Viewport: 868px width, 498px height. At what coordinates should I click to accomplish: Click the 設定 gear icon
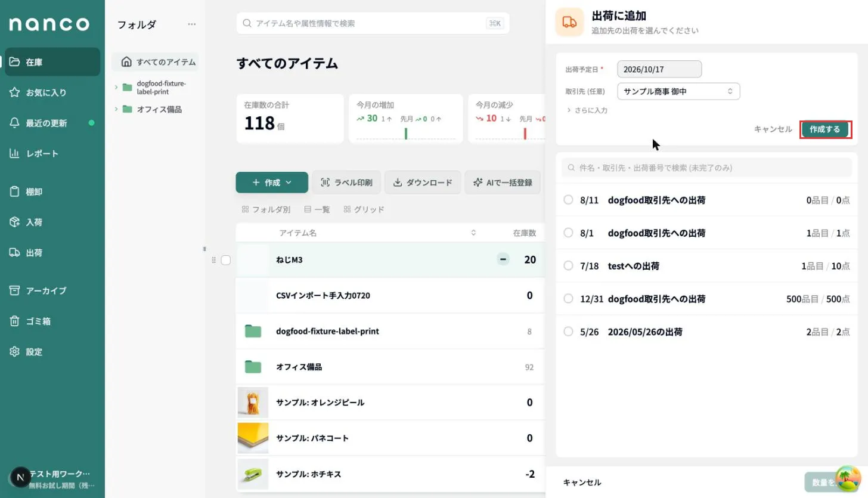click(x=15, y=351)
